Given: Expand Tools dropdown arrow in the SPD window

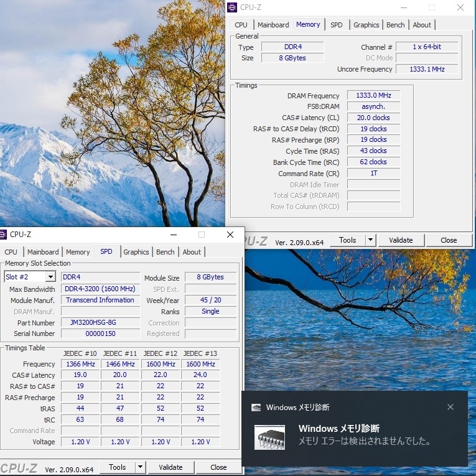Looking at the screenshot, I should click(x=140, y=467).
